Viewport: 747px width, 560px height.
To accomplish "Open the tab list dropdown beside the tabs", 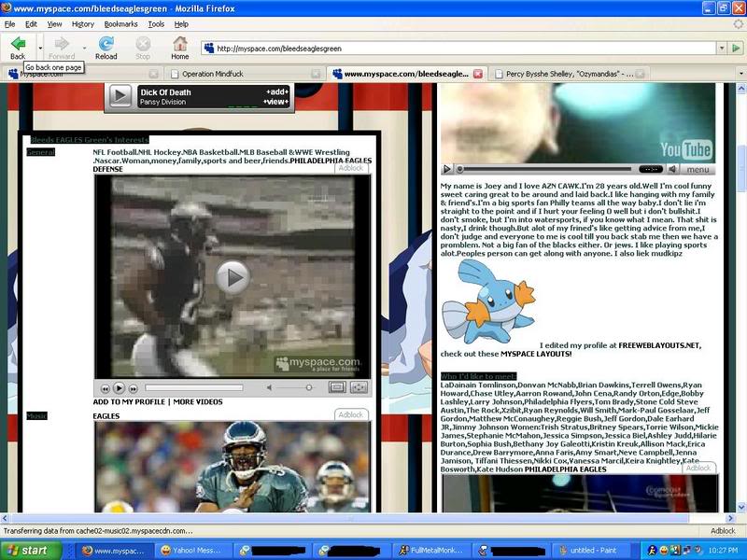I will tap(740, 74).
